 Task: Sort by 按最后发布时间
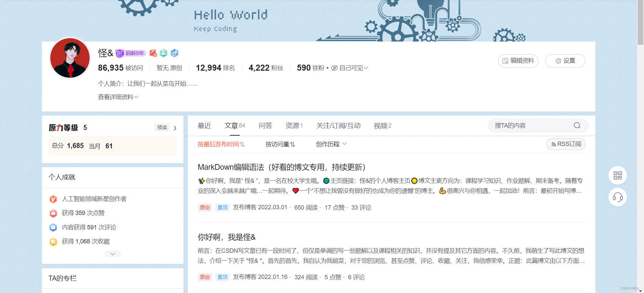point(221,144)
